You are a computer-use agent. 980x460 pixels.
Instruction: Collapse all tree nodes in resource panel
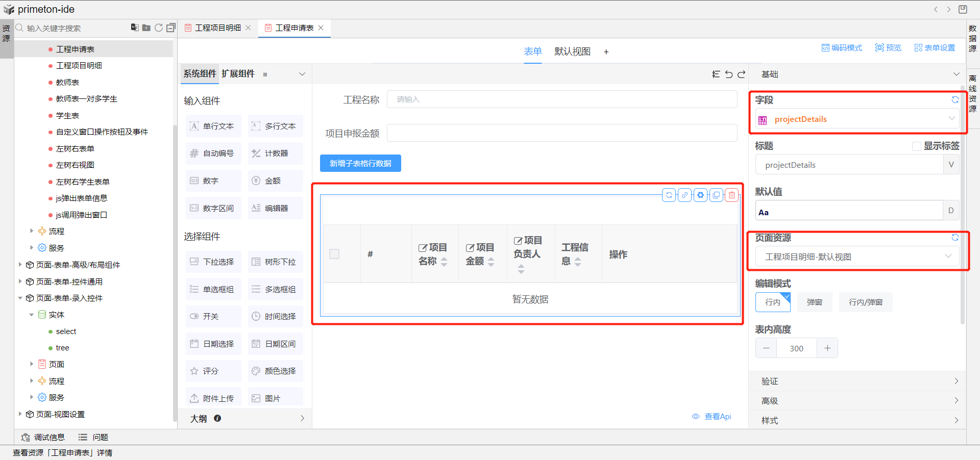(x=171, y=28)
